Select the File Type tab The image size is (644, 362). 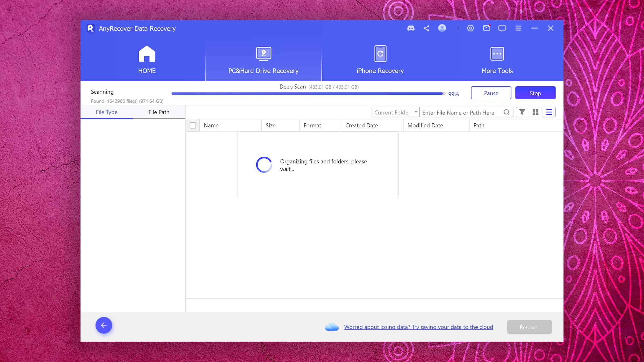pyautogui.click(x=107, y=112)
